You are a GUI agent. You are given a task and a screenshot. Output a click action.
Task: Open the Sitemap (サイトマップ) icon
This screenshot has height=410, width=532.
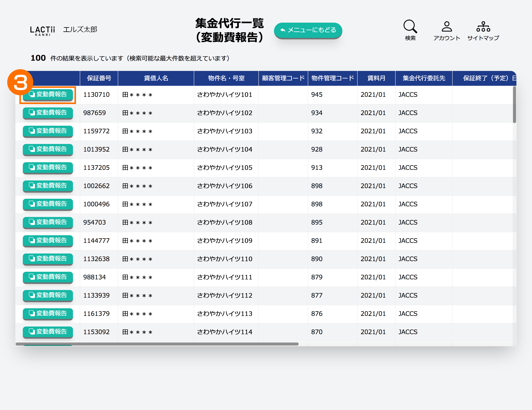point(483,27)
